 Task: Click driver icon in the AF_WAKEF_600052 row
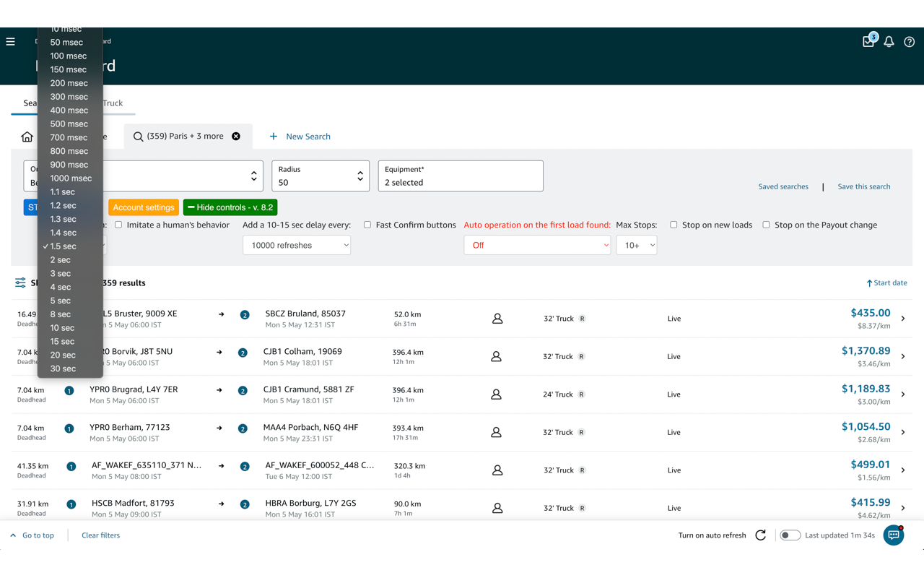[497, 470]
